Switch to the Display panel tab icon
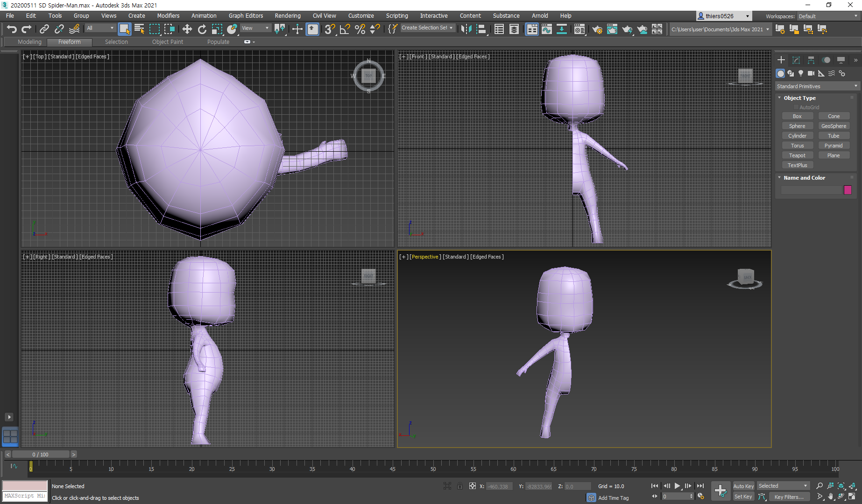 pos(841,60)
